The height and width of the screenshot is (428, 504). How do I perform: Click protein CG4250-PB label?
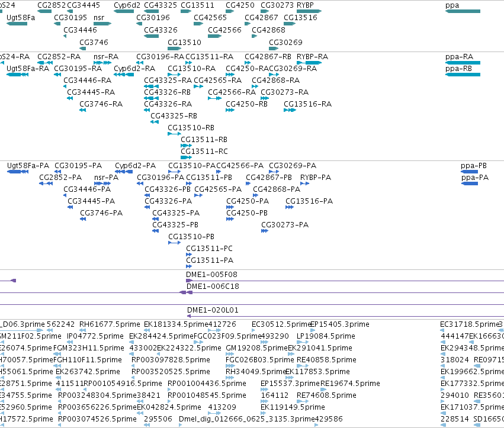click(x=247, y=213)
